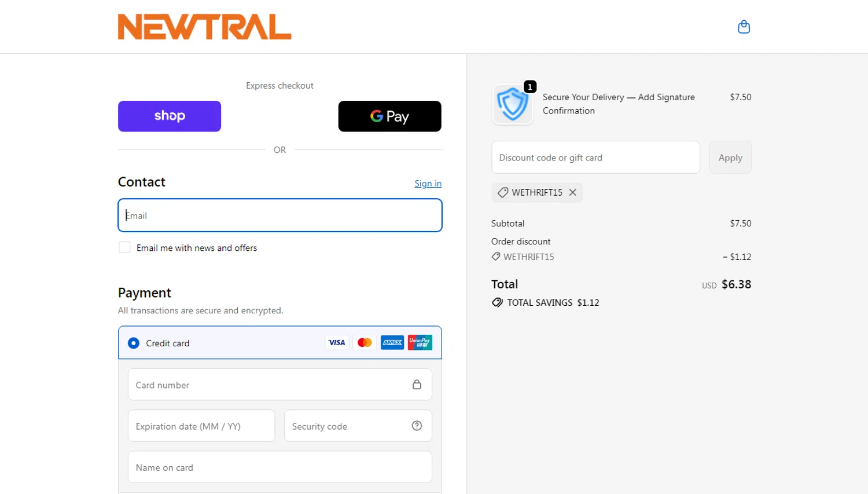868x494 pixels.
Task: Pay with Google Pay button
Action: click(x=389, y=116)
